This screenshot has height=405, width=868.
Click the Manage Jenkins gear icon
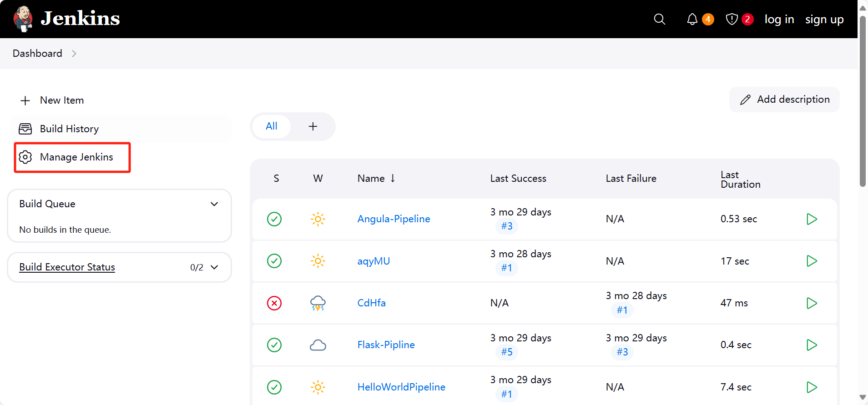coord(25,157)
